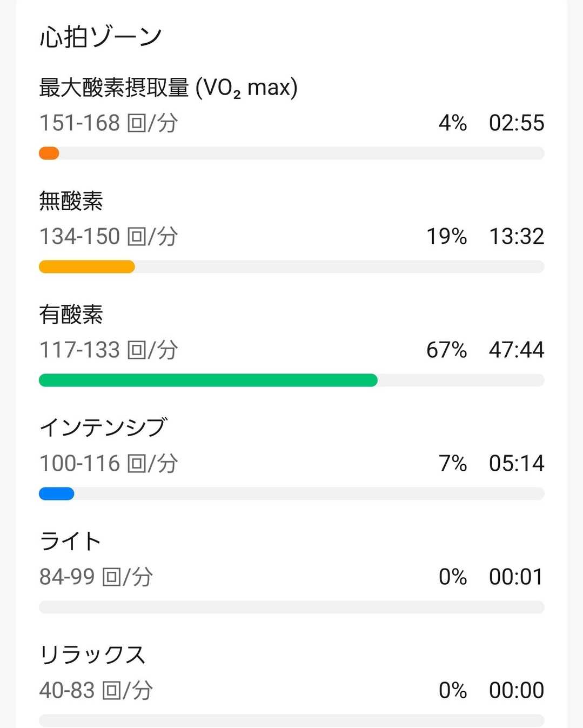Click the 心拍ゾーン section title
The image size is (583, 728).
coord(100,37)
